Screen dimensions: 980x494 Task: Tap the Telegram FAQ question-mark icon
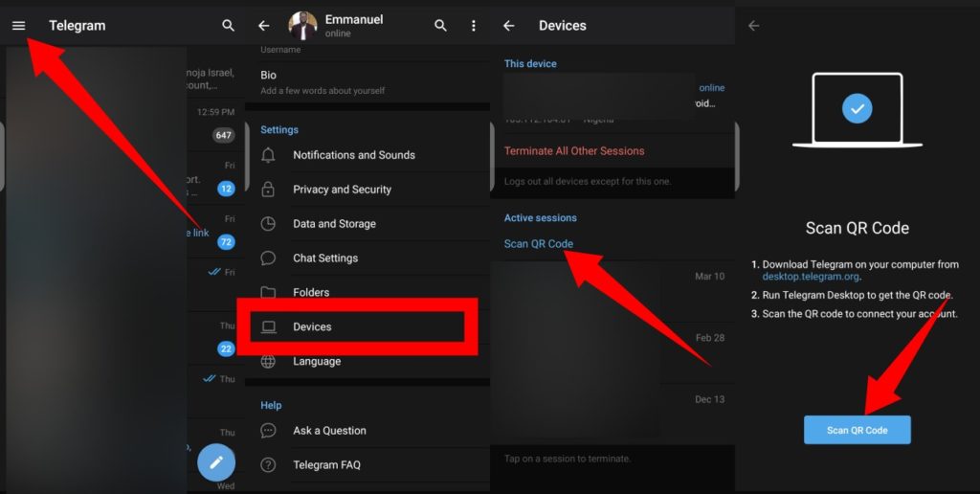click(x=268, y=464)
